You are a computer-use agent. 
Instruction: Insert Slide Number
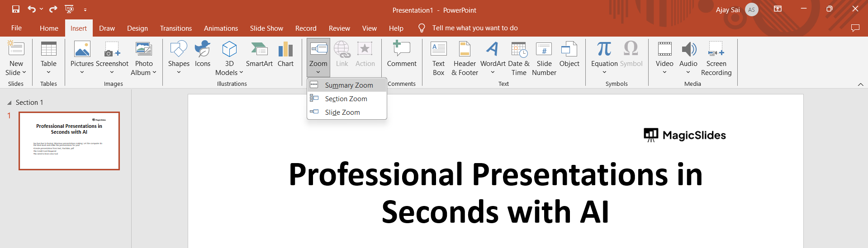[x=544, y=58]
